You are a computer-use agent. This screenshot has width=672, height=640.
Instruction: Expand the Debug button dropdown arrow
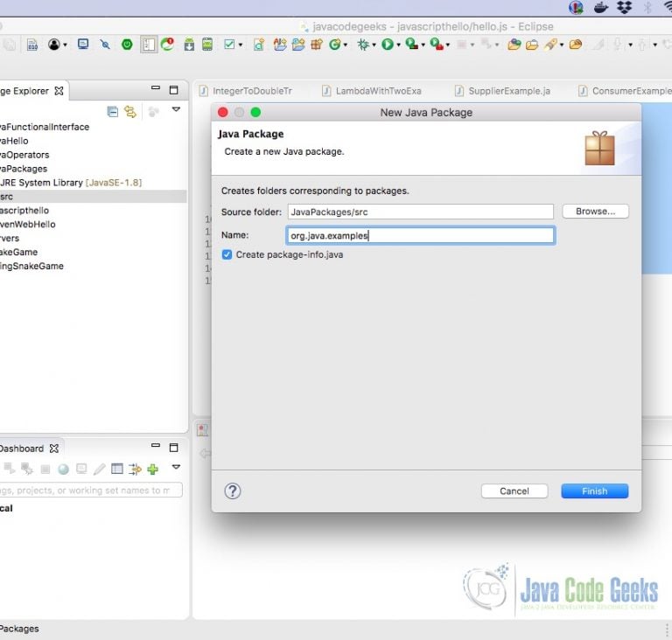(374, 45)
